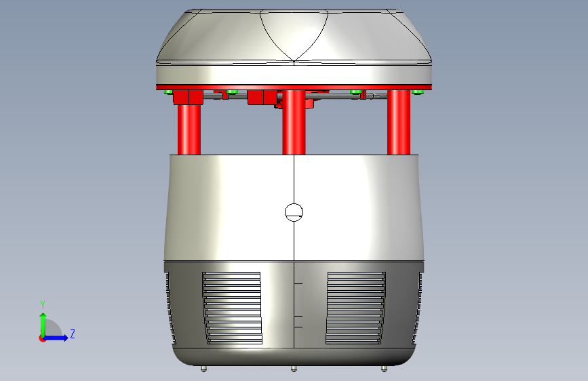Select the right red support pillar
This screenshot has height=381, width=588.
point(399,122)
